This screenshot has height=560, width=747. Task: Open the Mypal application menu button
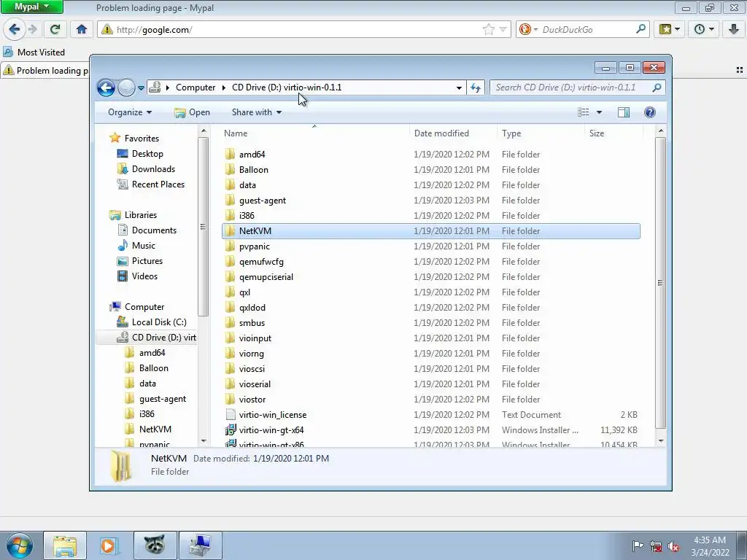point(31,7)
